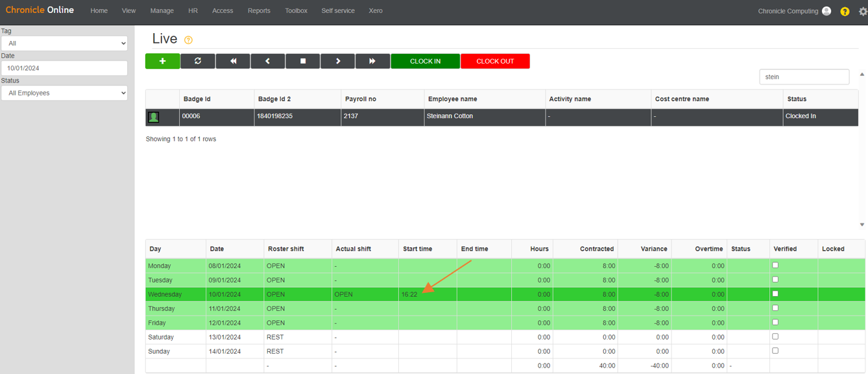Image resolution: width=868 pixels, height=374 pixels.
Task: Advance with the next record arrow icon
Action: pyautogui.click(x=337, y=60)
